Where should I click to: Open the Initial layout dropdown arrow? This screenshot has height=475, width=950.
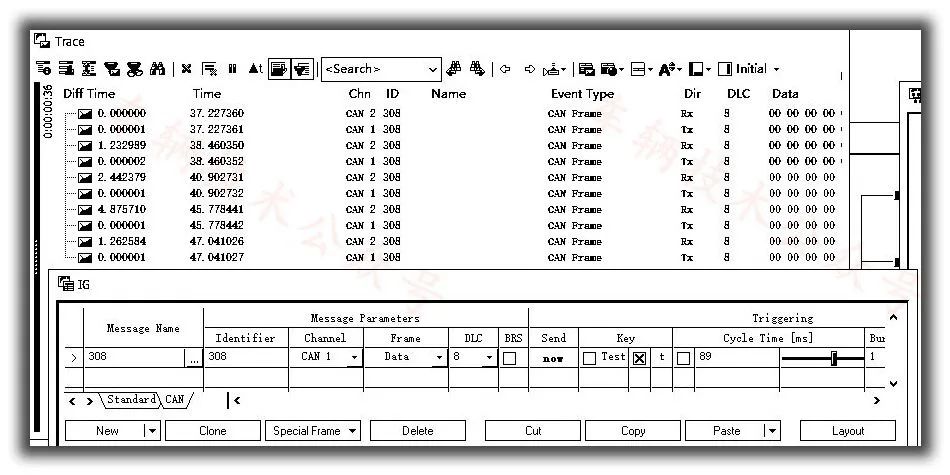[x=777, y=70]
